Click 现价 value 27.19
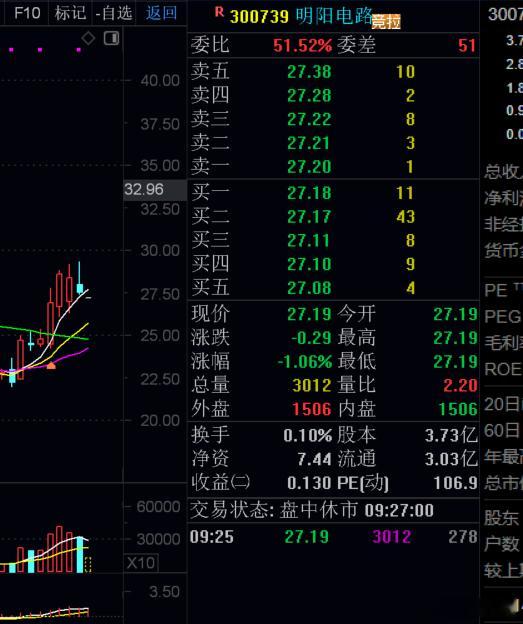This screenshot has width=523, height=624. (x=309, y=314)
